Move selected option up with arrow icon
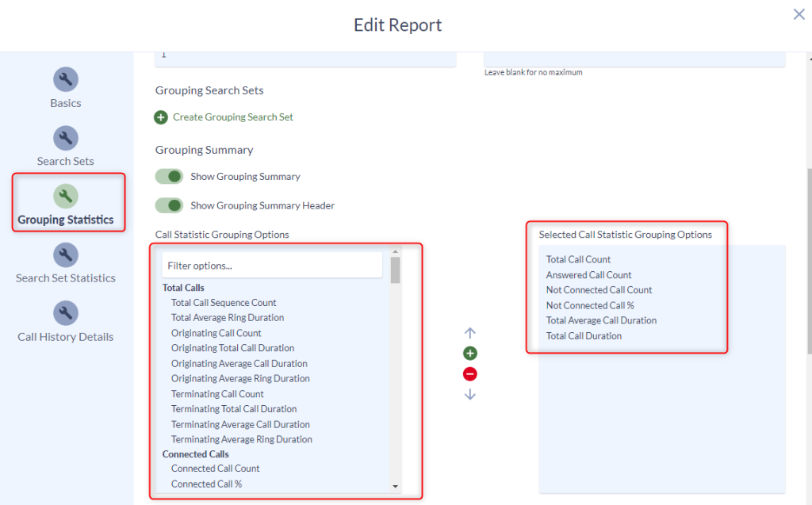The height and width of the screenshot is (505, 812). (469, 332)
